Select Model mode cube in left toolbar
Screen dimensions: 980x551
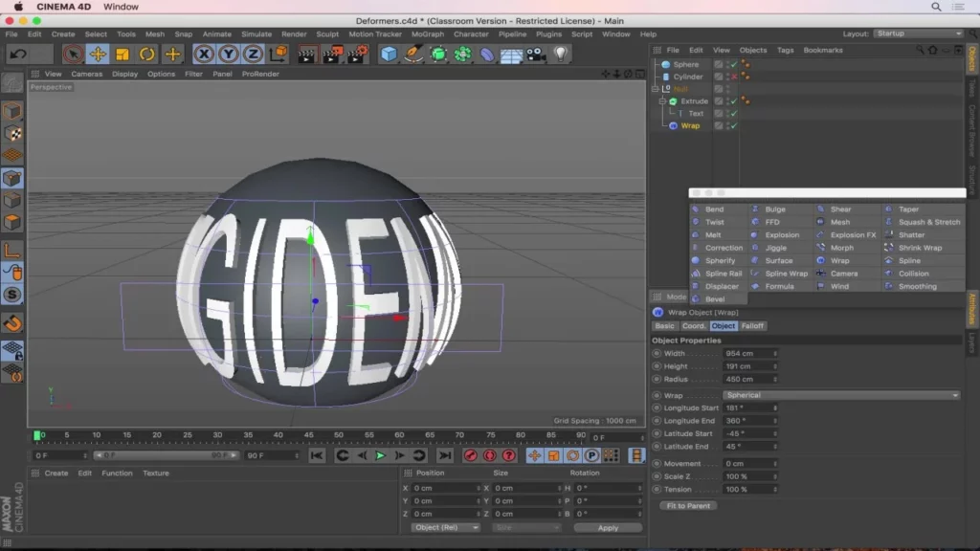12,112
